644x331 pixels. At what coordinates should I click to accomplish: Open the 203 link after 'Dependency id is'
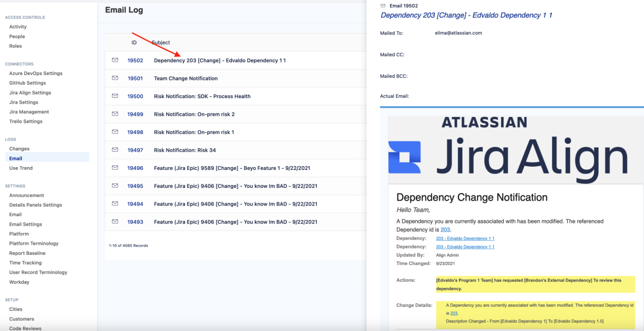coord(445,230)
